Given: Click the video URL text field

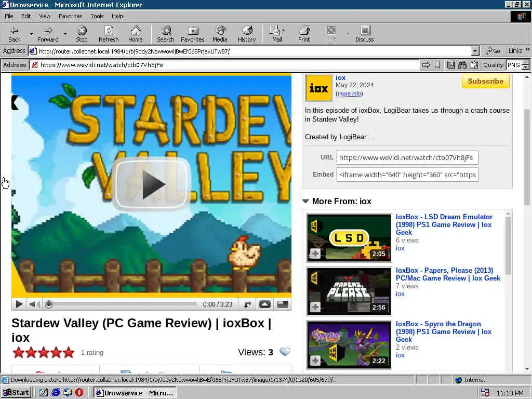Looking at the screenshot, I should tap(407, 157).
